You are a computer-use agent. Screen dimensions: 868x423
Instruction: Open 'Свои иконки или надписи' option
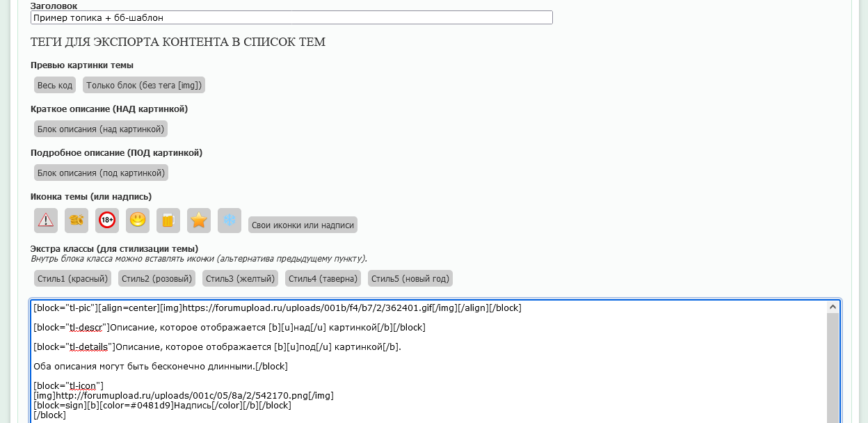click(x=303, y=225)
